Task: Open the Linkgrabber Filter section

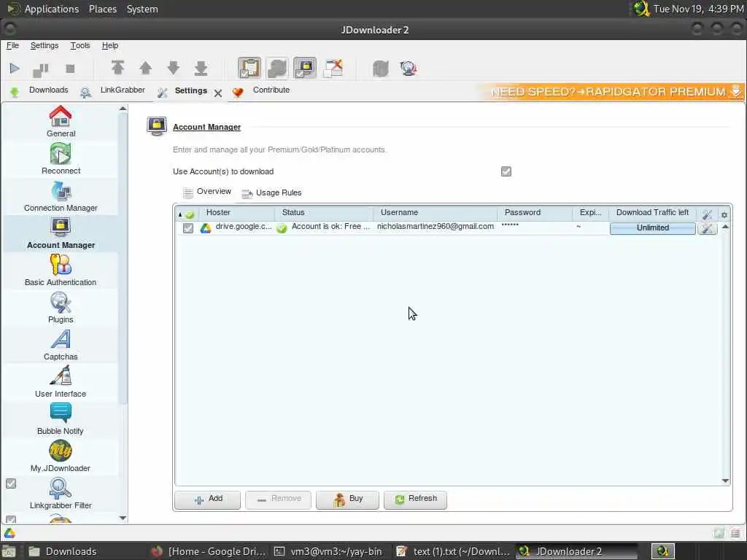Action: pyautogui.click(x=61, y=494)
